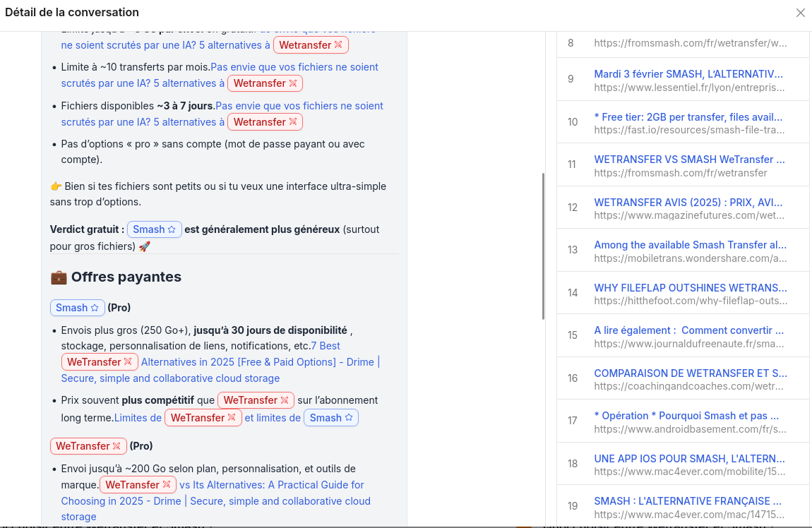Open source 16 'COMPARAISON DE WETRANSFER ET S...'
The image size is (812, 528).
(x=691, y=373)
